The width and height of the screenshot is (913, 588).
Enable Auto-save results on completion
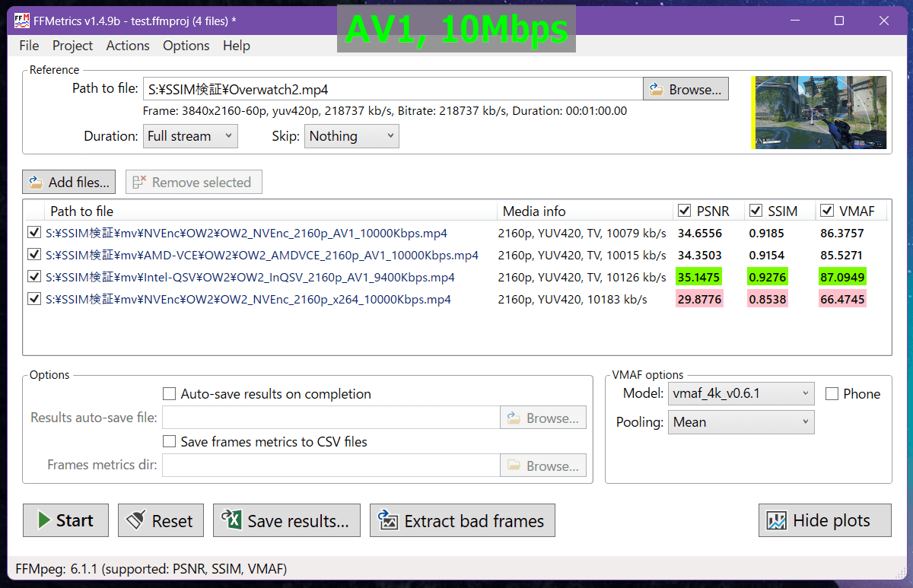click(170, 394)
